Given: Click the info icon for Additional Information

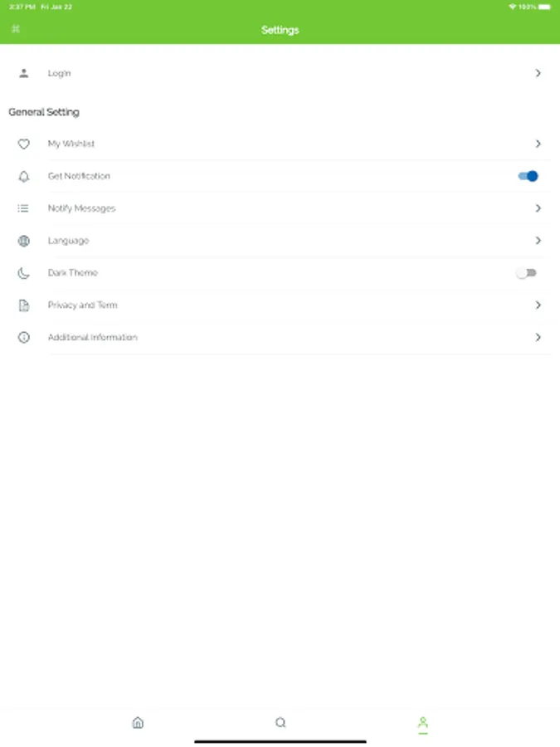Looking at the screenshot, I should (23, 338).
